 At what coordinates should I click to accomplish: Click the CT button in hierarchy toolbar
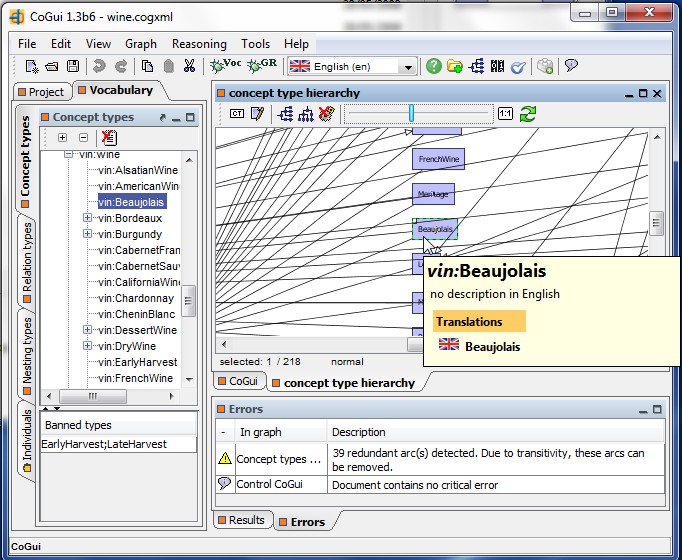pyautogui.click(x=237, y=114)
